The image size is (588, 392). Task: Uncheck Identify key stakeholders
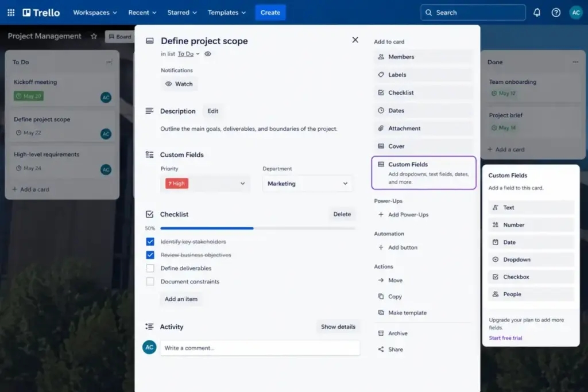pyautogui.click(x=150, y=242)
